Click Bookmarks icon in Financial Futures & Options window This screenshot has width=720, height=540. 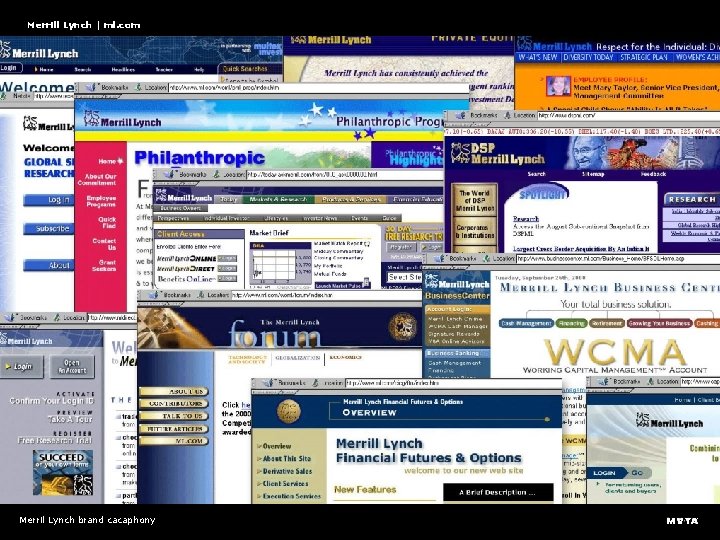coord(269,382)
